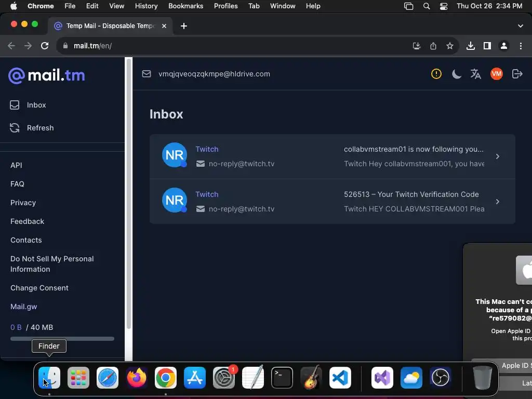Open the Bookmarks menu
This screenshot has height=399, width=532.
(185, 6)
